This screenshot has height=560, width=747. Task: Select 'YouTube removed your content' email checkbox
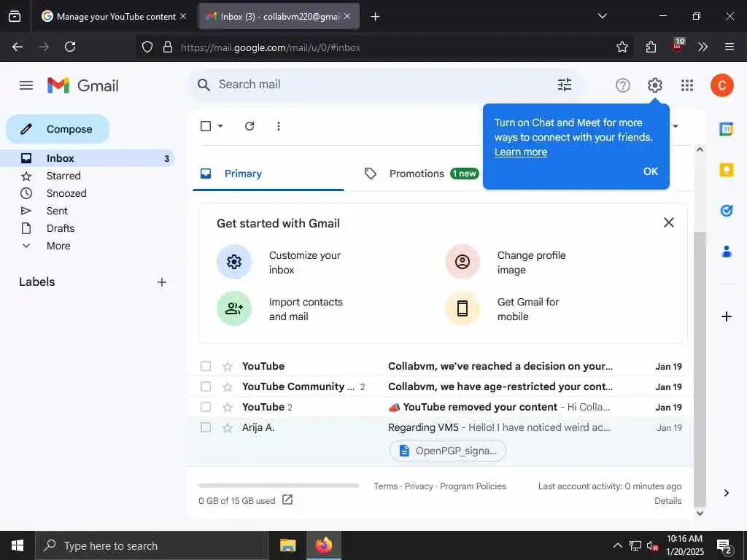coord(206,407)
